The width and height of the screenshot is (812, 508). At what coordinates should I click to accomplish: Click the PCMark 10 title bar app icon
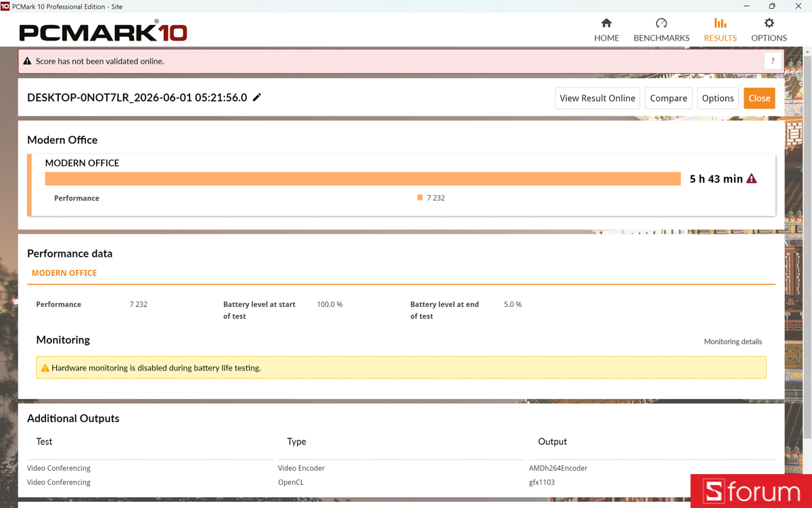(5, 6)
